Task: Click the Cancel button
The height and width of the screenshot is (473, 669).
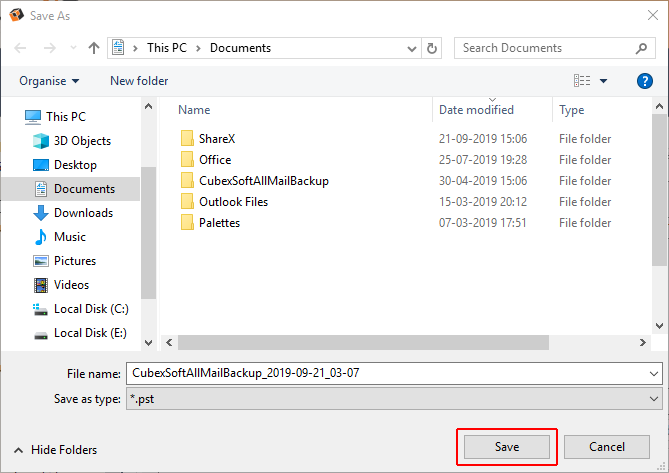Action: pyautogui.click(x=606, y=447)
